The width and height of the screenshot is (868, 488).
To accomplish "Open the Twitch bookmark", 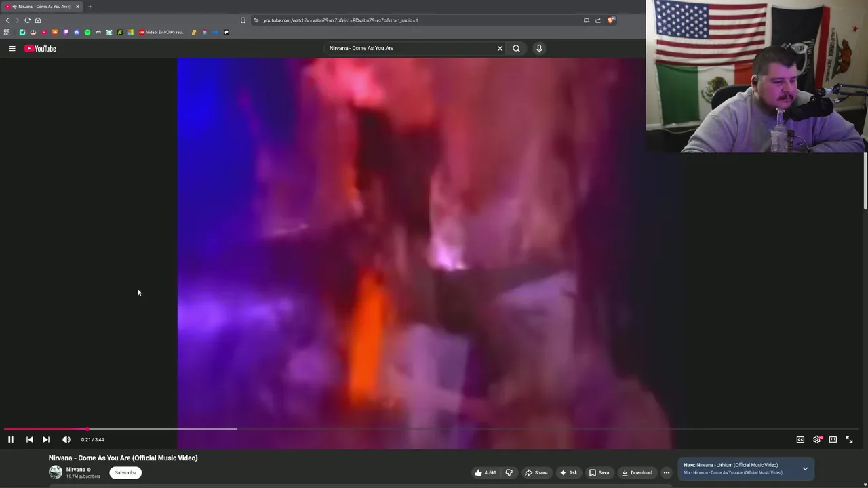I will 66,32.
